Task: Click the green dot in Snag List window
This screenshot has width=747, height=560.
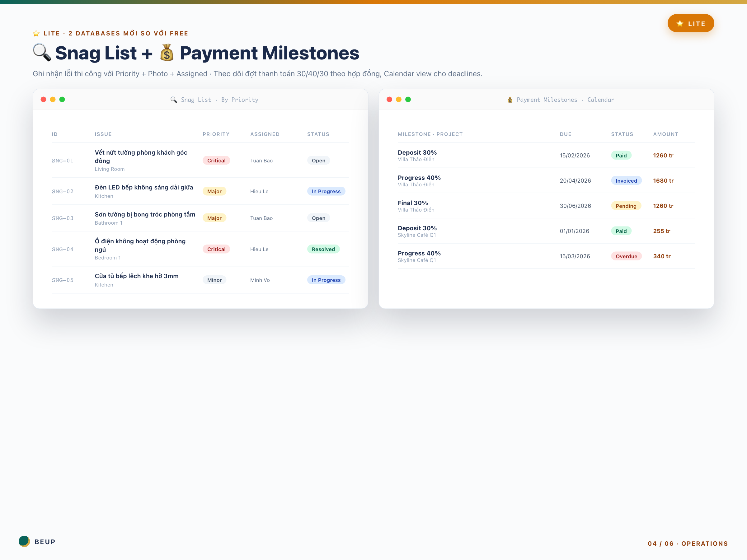Action: pyautogui.click(x=62, y=100)
